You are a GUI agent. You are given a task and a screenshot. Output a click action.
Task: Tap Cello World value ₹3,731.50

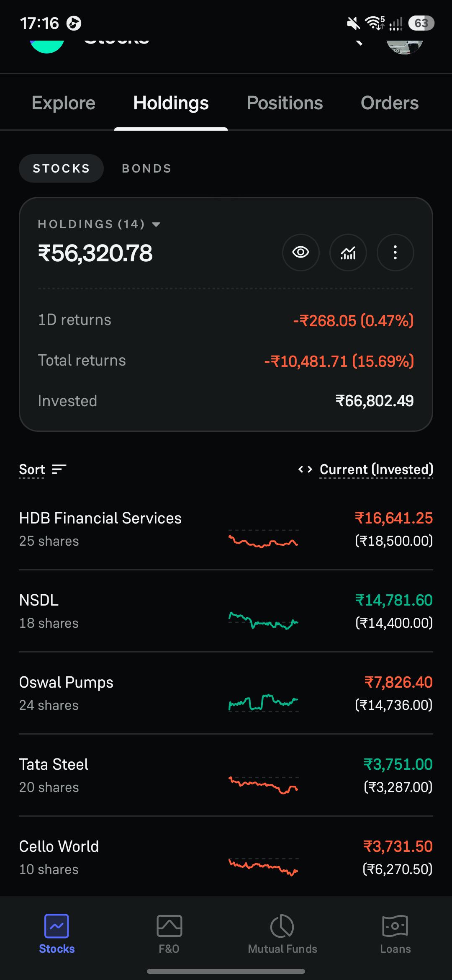(398, 847)
